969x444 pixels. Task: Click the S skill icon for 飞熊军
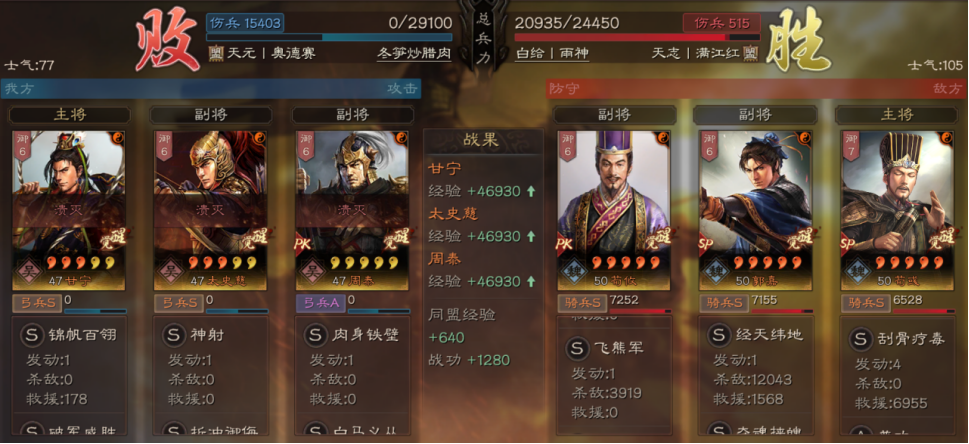pyautogui.click(x=577, y=348)
